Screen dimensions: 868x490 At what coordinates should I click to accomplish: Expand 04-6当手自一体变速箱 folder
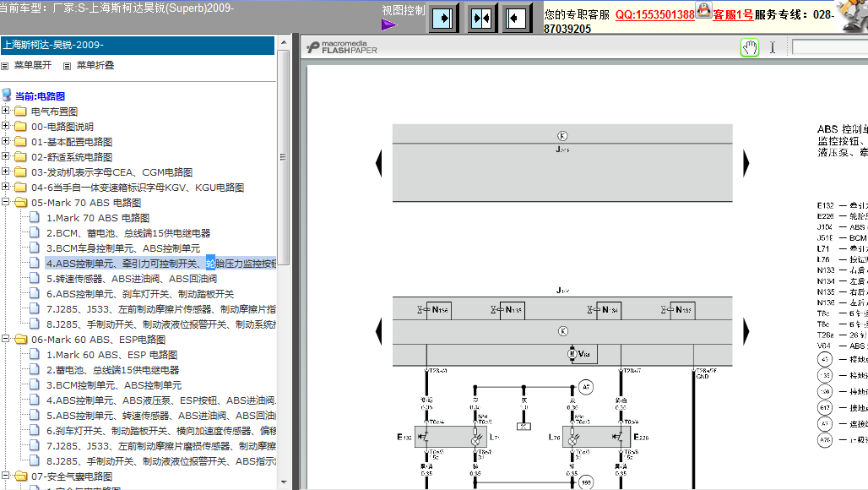[x=5, y=187]
